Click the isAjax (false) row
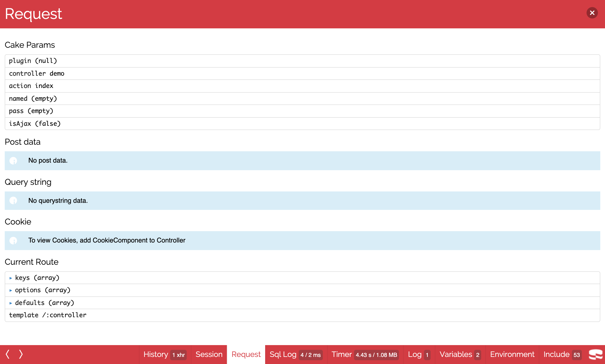 coord(302,124)
